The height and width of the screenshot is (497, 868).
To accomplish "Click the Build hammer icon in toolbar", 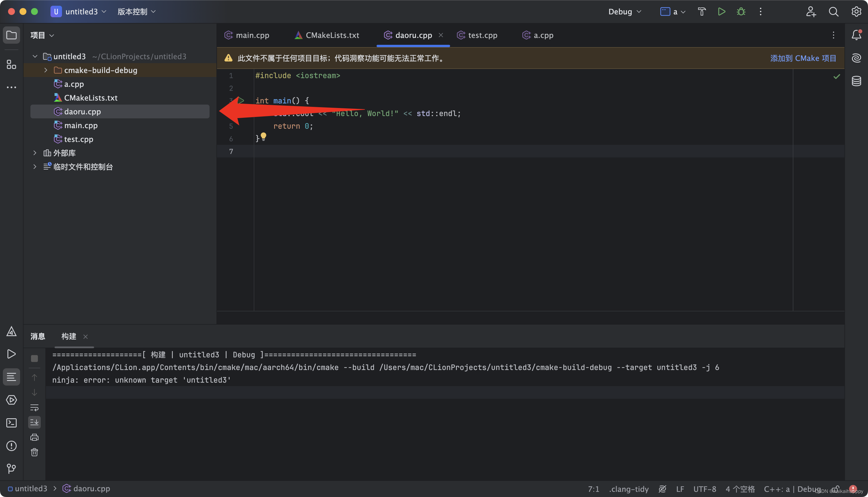I will click(702, 11).
